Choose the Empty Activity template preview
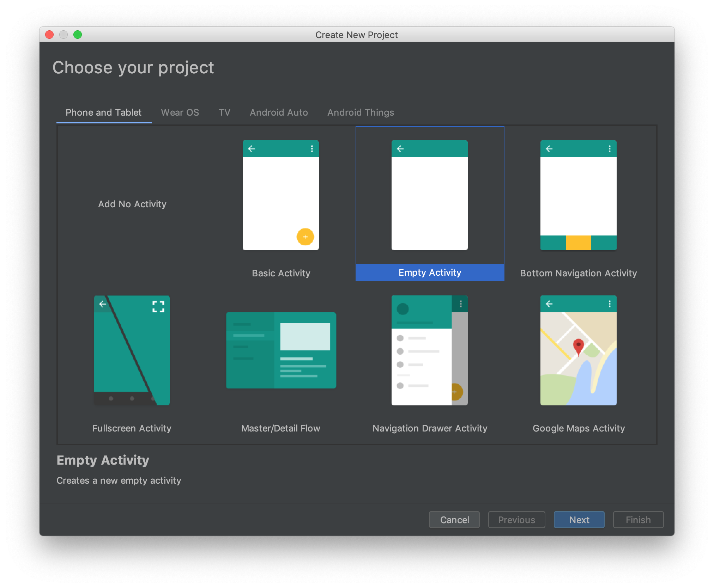714x588 pixels. [429, 196]
